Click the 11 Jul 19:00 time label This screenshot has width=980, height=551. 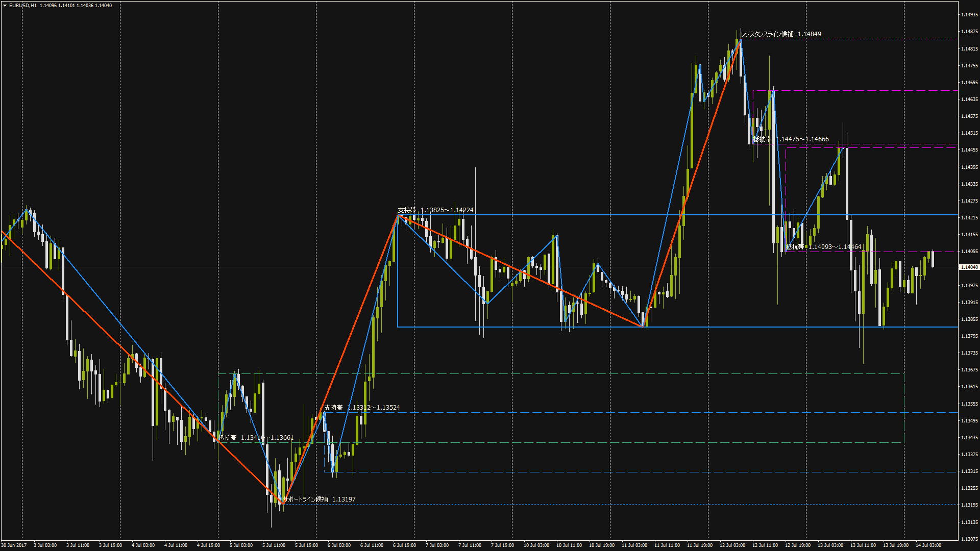700,545
